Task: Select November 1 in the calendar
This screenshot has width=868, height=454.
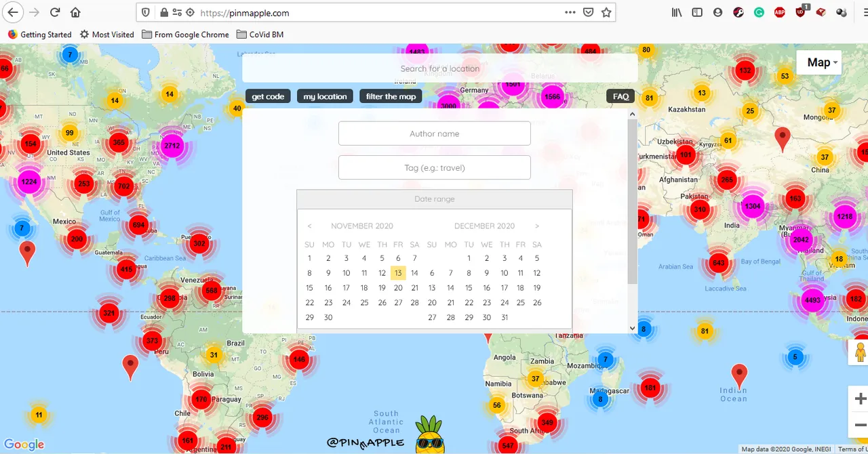Action: click(x=309, y=258)
